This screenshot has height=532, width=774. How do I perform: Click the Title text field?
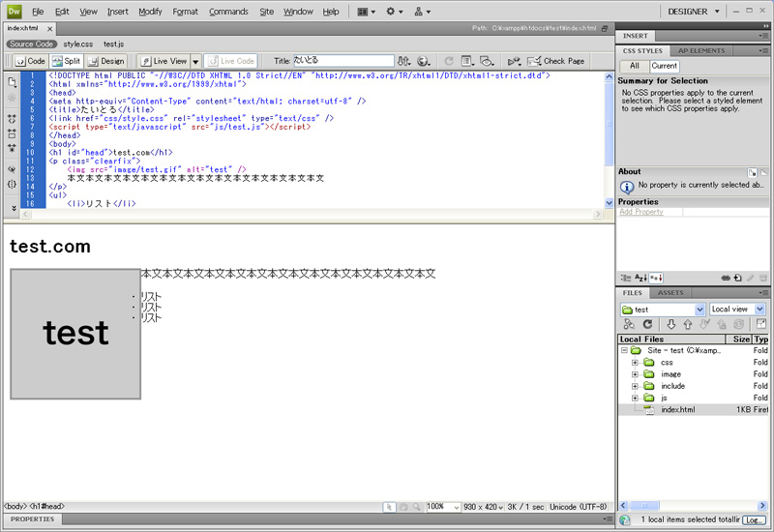click(x=343, y=61)
